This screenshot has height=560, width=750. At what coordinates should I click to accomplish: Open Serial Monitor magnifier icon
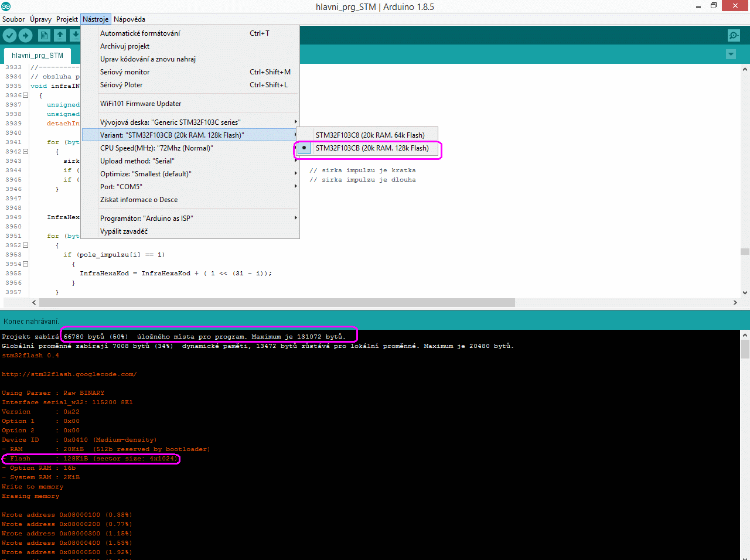(x=734, y=36)
